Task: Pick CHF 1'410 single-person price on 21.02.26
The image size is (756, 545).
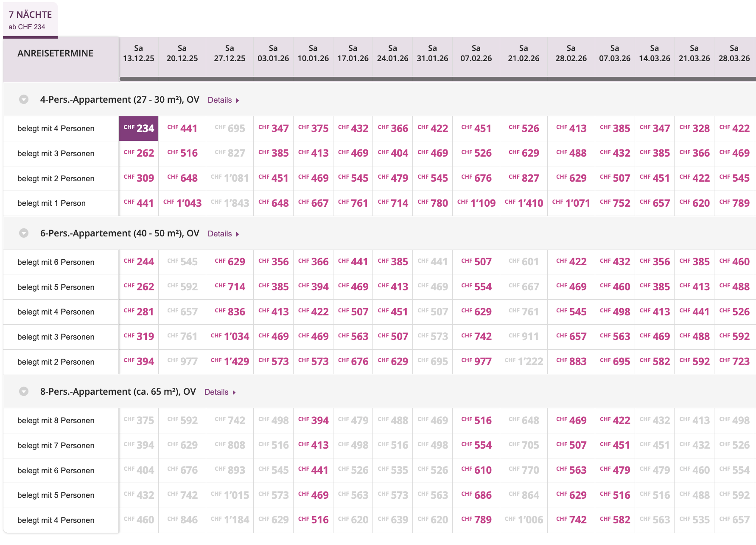Action: tap(524, 203)
